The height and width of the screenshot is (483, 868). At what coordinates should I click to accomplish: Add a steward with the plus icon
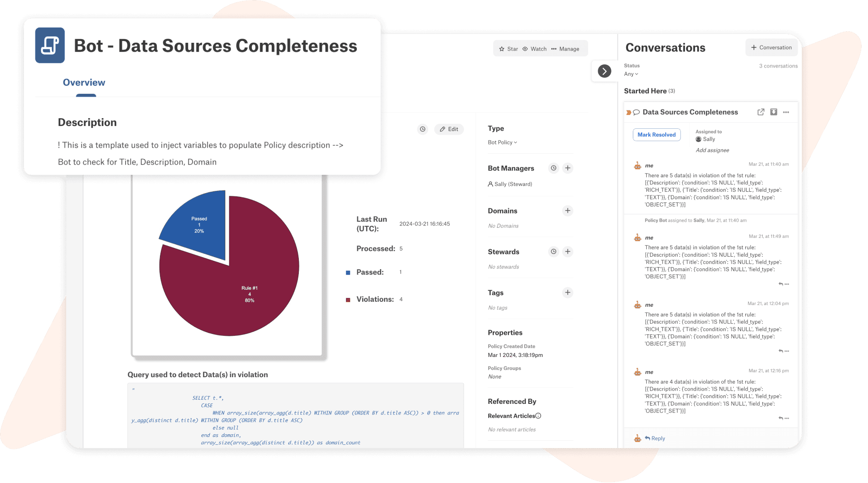coord(568,252)
